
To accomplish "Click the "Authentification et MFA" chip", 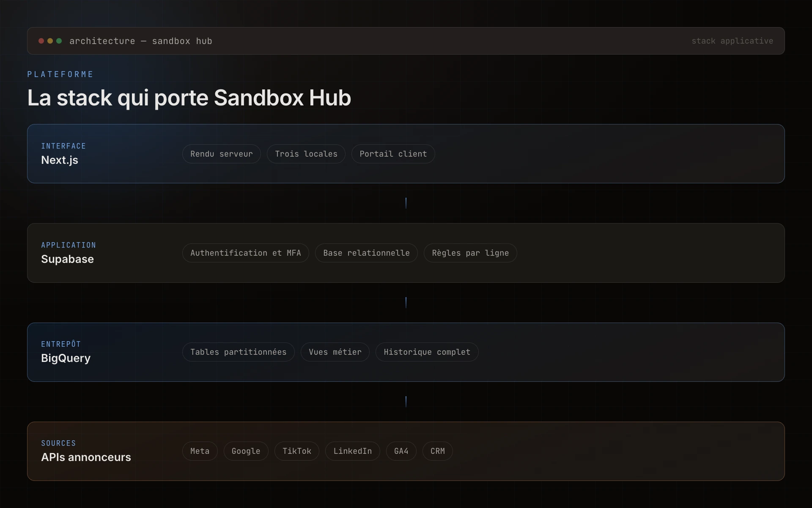I will coord(246,253).
